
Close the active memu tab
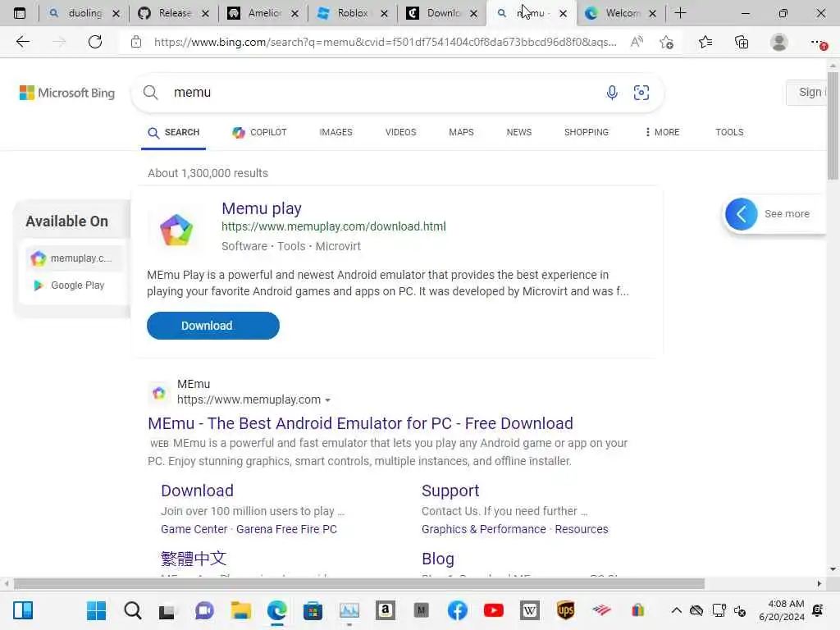563,13
